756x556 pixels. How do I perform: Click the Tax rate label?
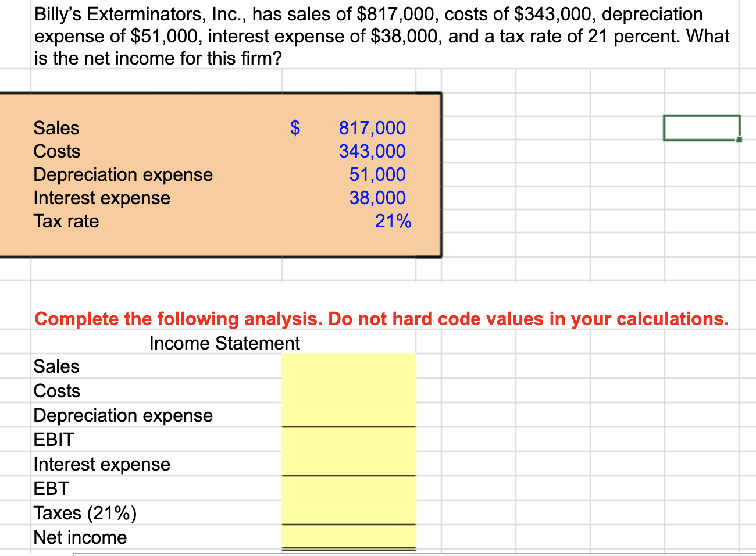(66, 221)
